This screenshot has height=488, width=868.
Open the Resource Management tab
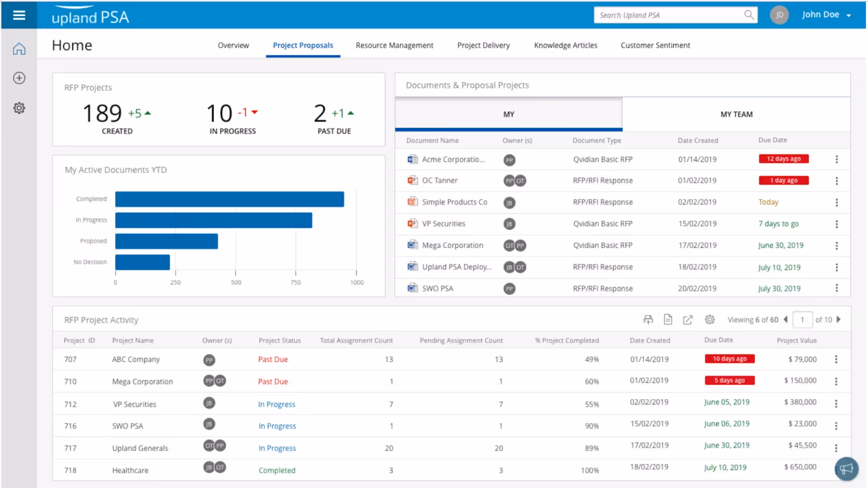[394, 46]
